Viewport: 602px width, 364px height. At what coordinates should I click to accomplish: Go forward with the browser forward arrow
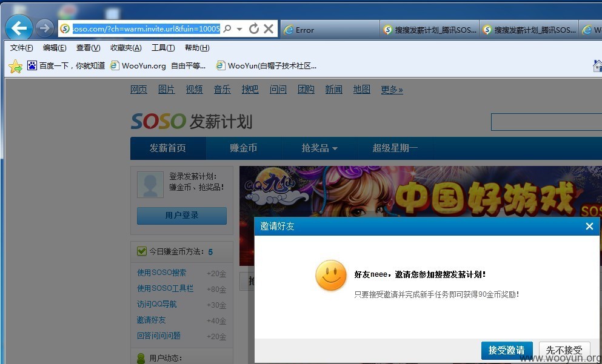coord(44,28)
